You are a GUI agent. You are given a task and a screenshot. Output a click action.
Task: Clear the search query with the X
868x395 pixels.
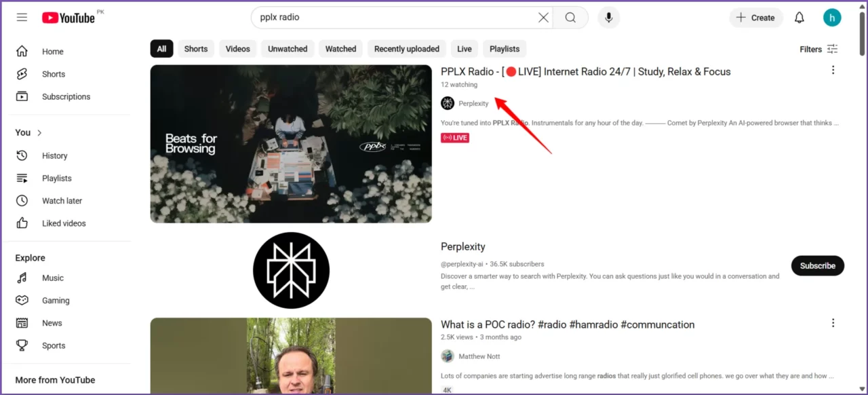(543, 18)
